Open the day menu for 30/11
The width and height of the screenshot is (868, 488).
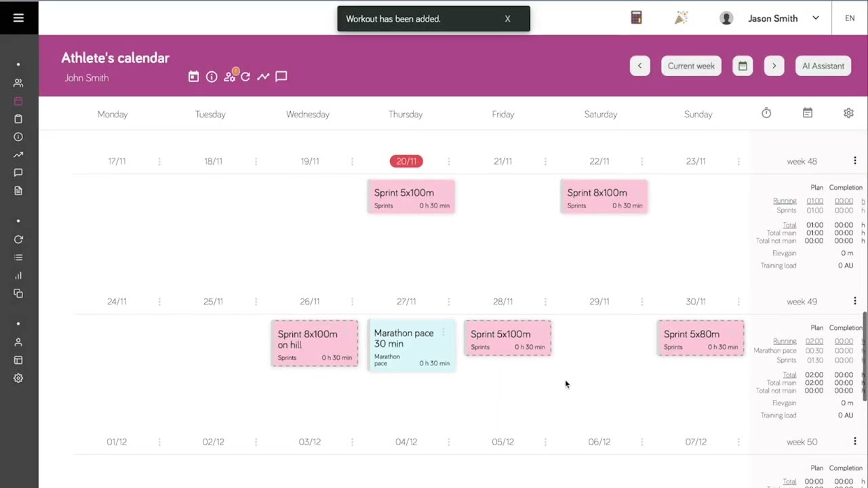[738, 302]
